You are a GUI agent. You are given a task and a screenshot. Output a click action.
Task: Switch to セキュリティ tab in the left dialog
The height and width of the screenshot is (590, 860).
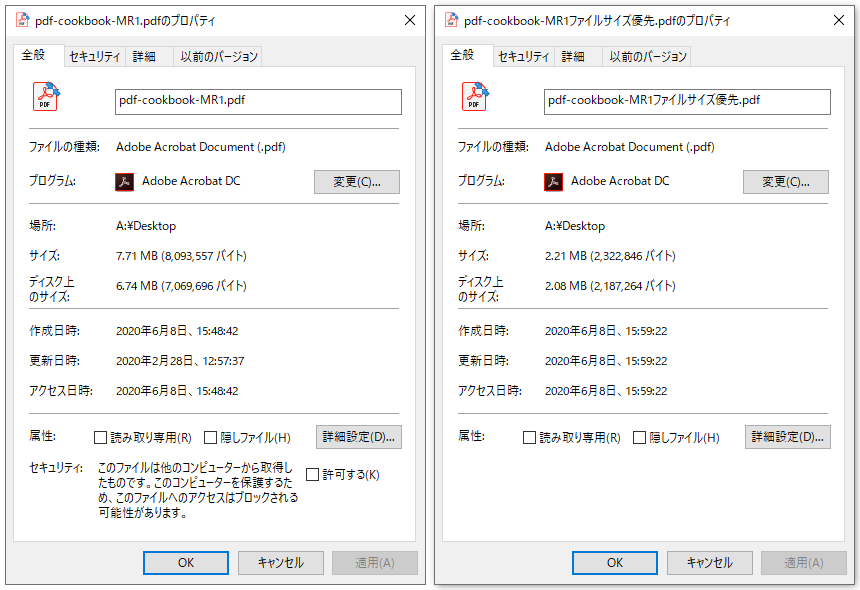(x=94, y=57)
